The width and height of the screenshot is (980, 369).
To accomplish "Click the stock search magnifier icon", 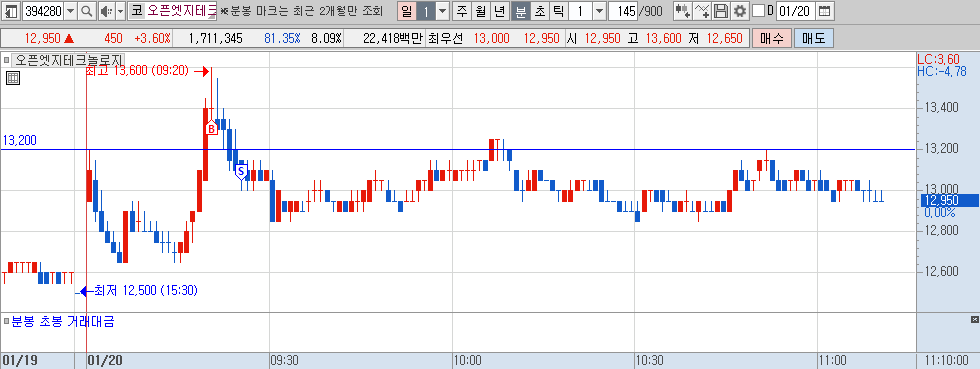I will point(87,11).
